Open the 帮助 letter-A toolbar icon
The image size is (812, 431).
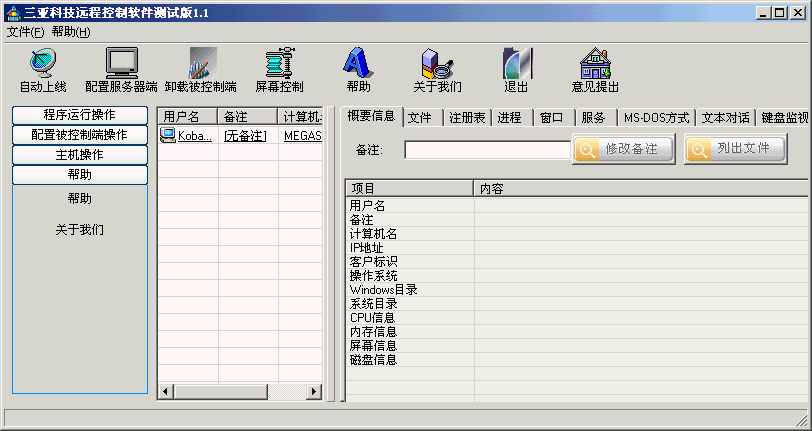pyautogui.click(x=358, y=64)
